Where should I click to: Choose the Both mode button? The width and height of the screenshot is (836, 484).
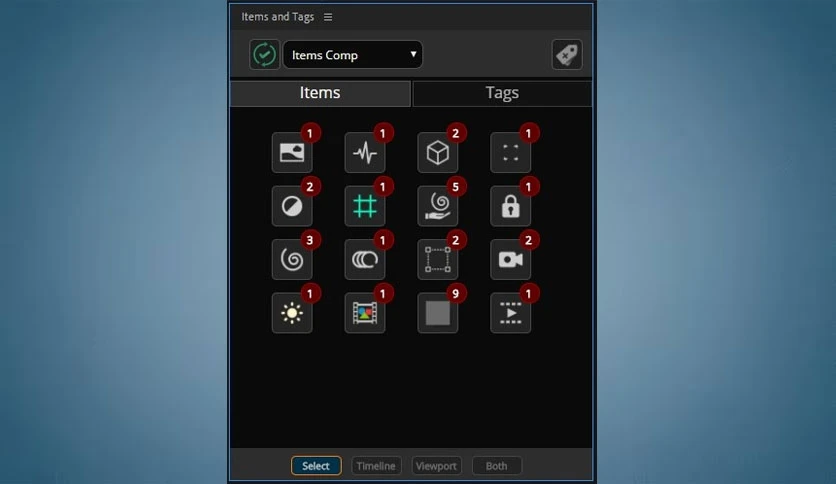click(x=496, y=466)
